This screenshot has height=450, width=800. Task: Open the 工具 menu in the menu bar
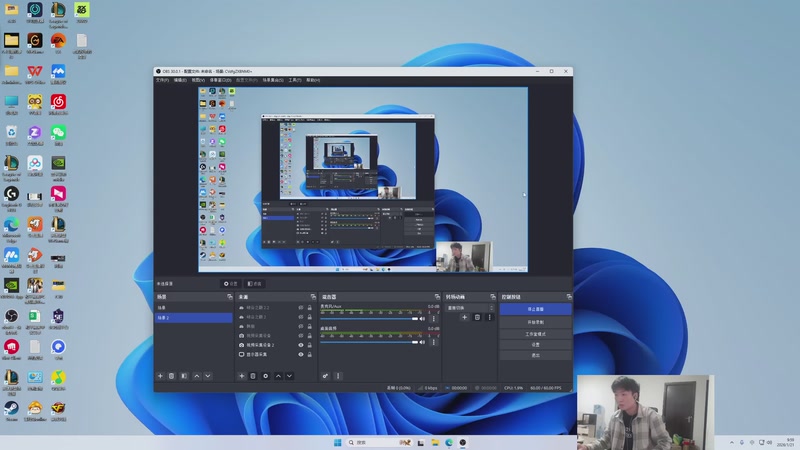[294, 80]
